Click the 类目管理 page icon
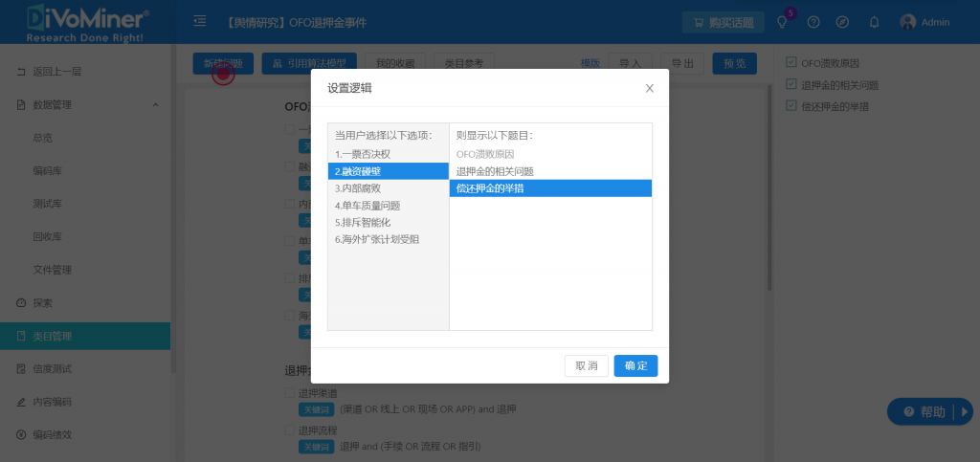The height and width of the screenshot is (462, 980). [22, 336]
